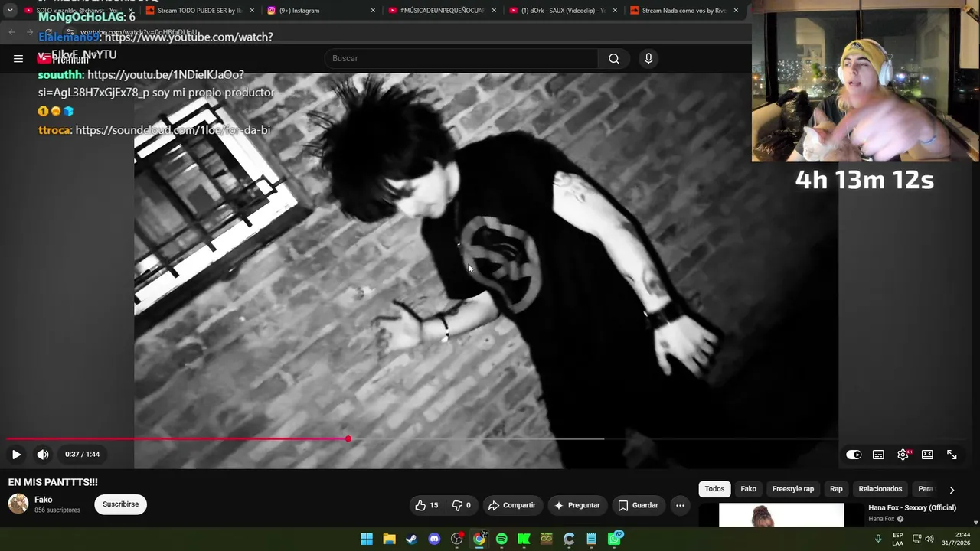Switch to theater mode view
This screenshot has height=551, width=980.
[x=927, y=455]
